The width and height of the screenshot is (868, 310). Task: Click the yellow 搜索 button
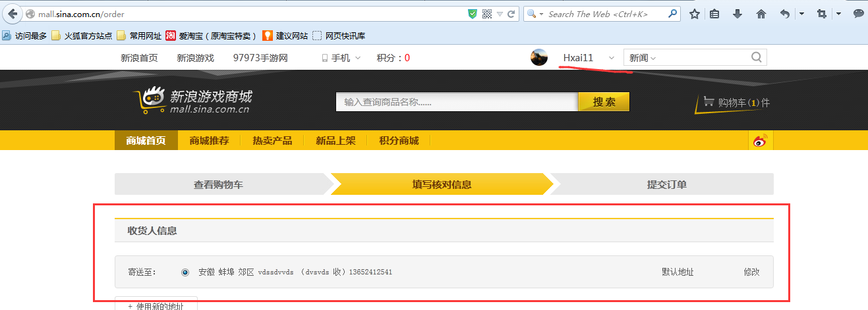604,102
